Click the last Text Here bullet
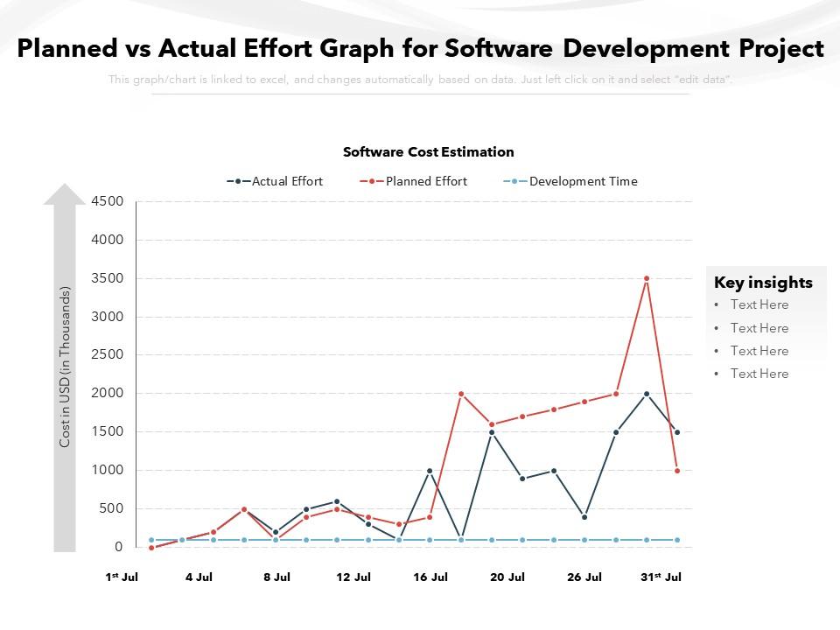 pos(759,374)
